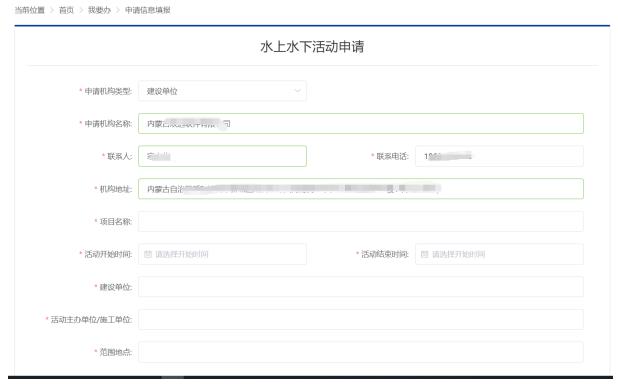Click 申请信息填报 breadcrumb item
Image resolution: width=618 pixels, height=385 pixels.
[147, 10]
